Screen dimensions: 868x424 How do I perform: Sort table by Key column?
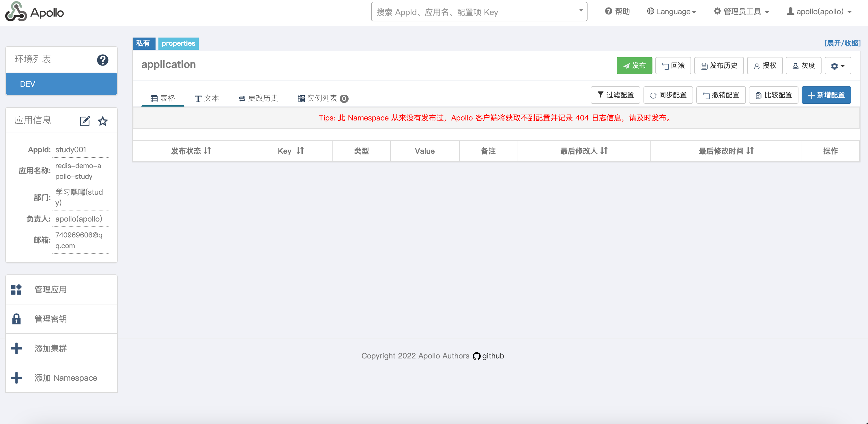click(x=300, y=151)
